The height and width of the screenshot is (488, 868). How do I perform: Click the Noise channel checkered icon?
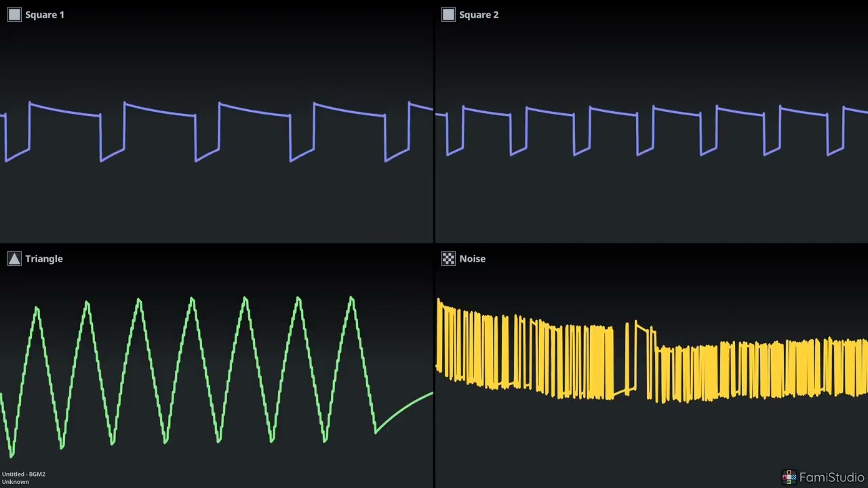(448, 258)
